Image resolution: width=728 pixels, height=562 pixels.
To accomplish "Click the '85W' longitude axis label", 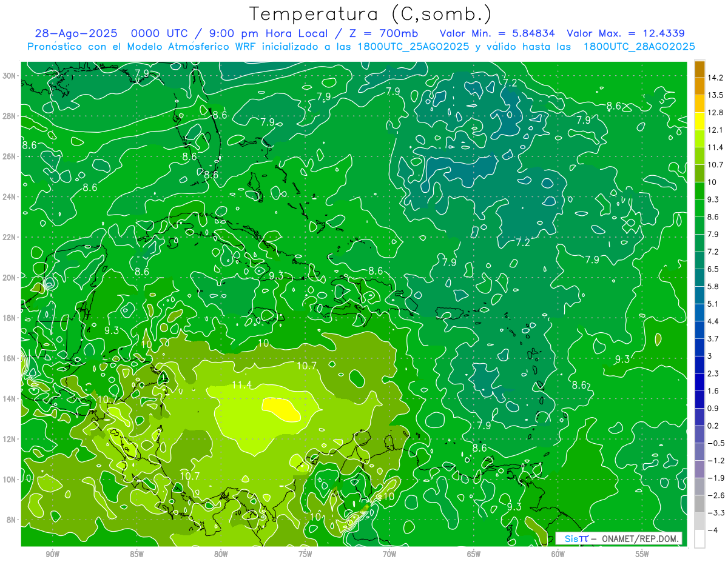I will [136, 554].
